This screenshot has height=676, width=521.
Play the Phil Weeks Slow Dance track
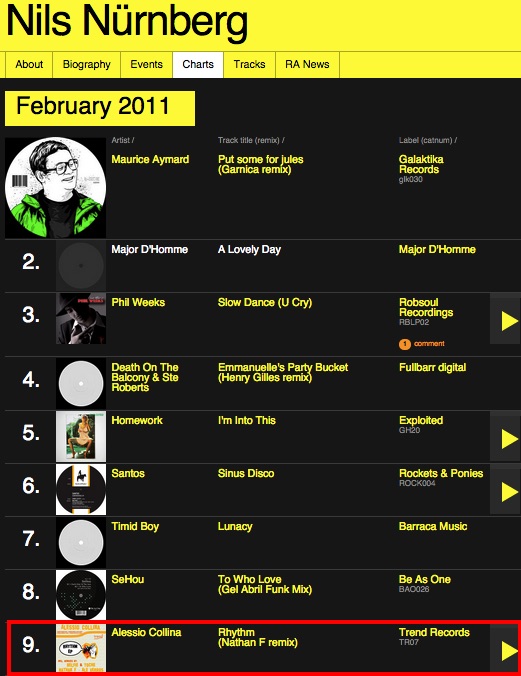point(505,319)
